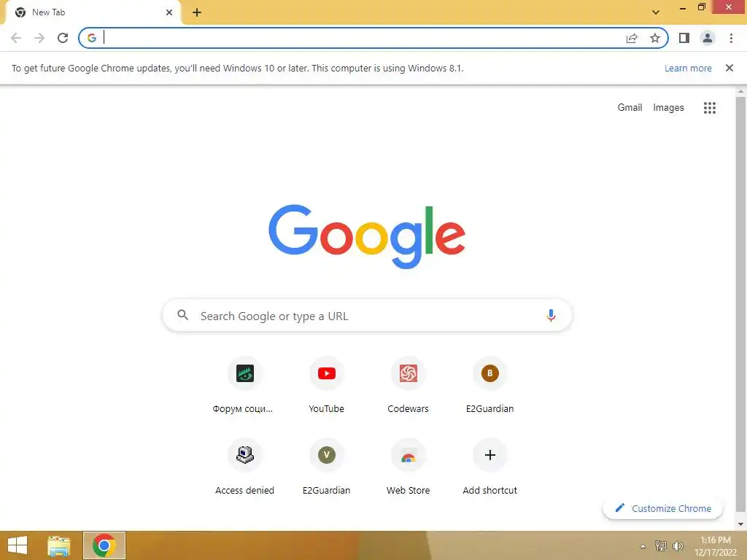Bookmark this tab with star icon

click(x=655, y=38)
